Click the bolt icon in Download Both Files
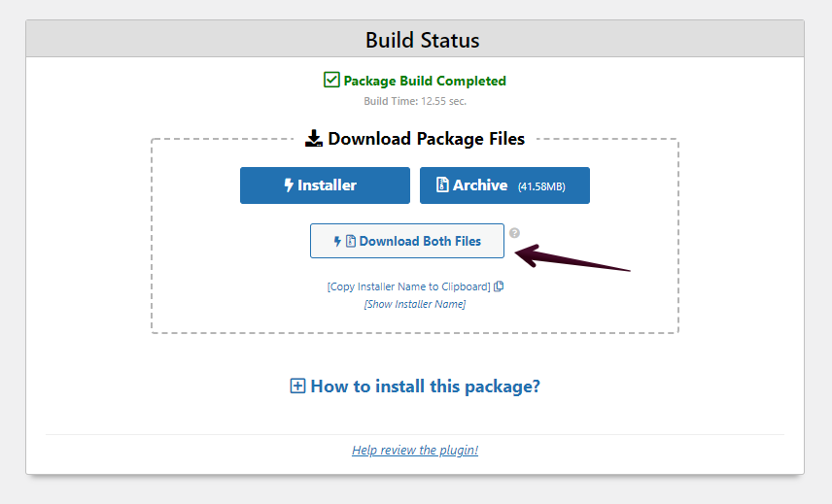This screenshot has width=832, height=504. click(337, 241)
